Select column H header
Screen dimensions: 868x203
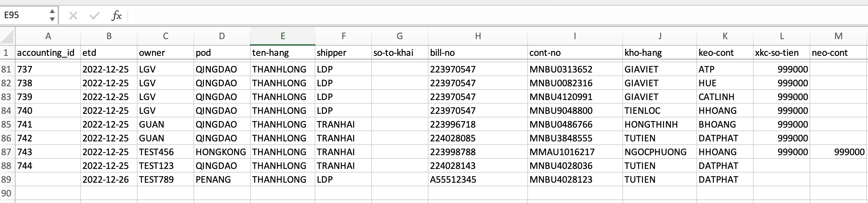point(478,36)
